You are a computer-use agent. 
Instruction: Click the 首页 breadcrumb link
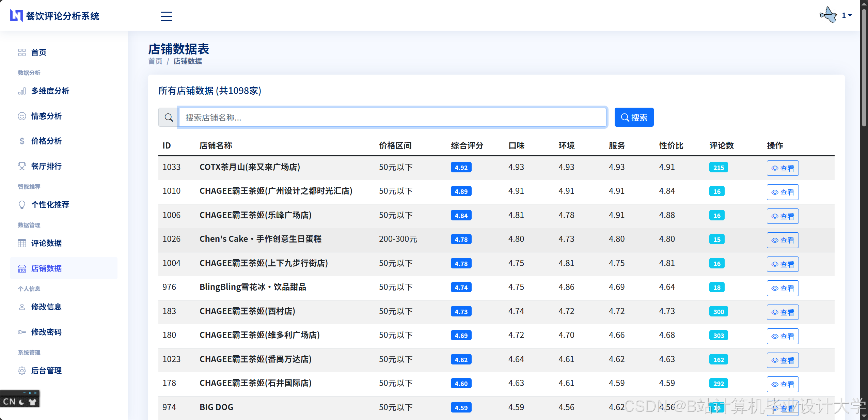[x=155, y=61]
